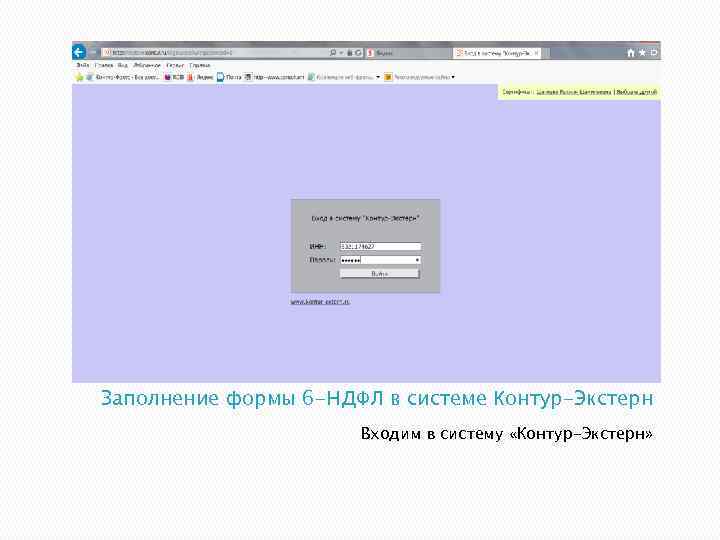The height and width of the screenshot is (540, 720).
Task: Open the address bar dropdown arrow
Action: (341, 53)
